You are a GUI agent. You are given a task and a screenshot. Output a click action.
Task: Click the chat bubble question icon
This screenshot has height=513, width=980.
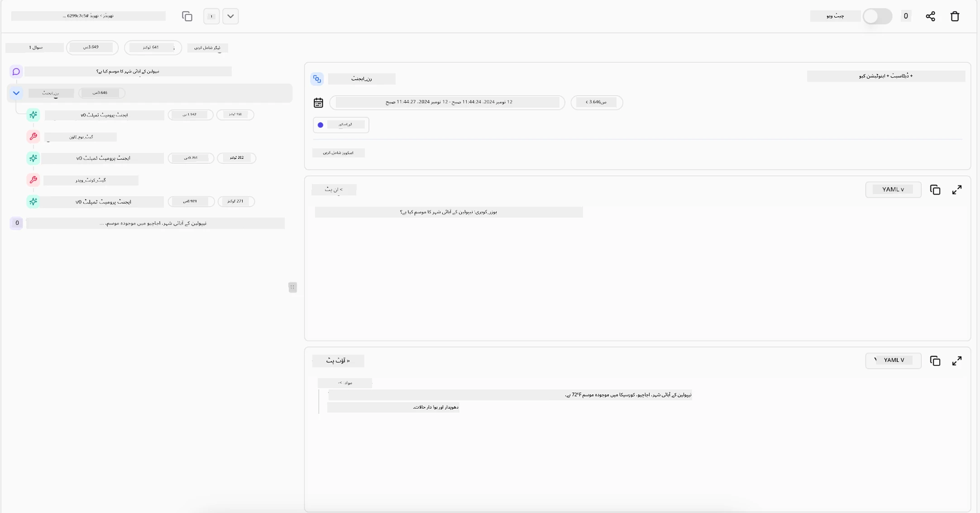16,71
